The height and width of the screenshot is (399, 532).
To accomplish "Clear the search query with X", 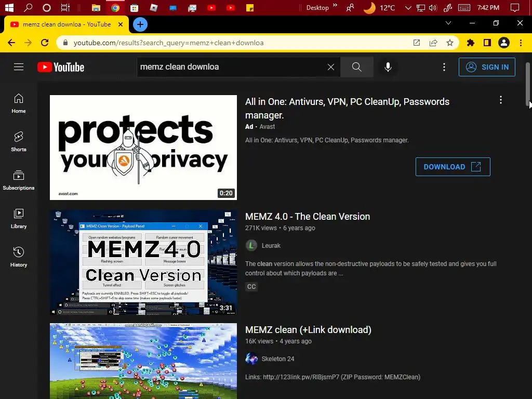I will point(331,67).
